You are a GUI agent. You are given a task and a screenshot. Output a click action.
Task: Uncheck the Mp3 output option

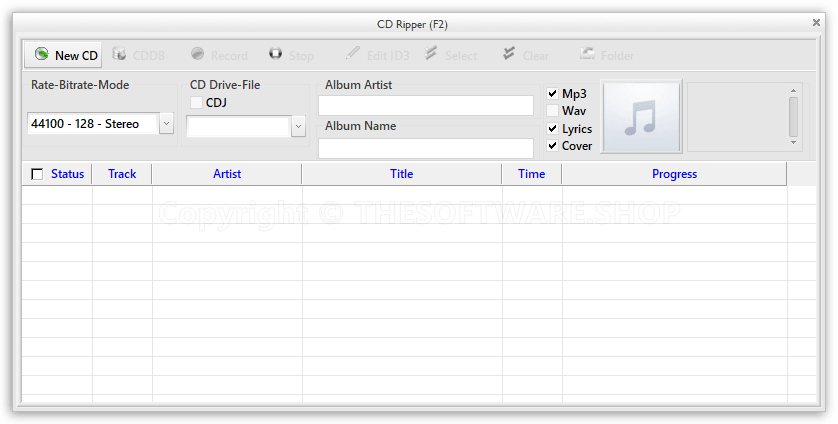553,94
